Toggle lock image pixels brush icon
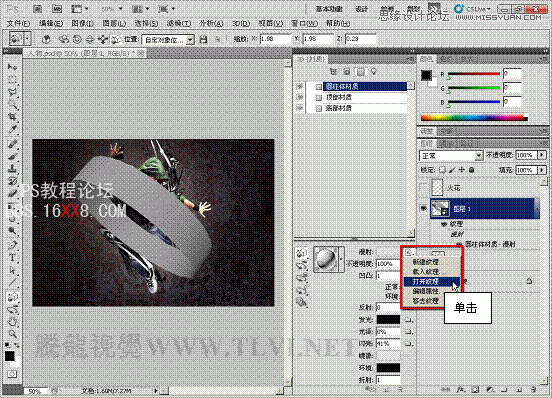Viewport: 552px width, 398px height. [452, 170]
